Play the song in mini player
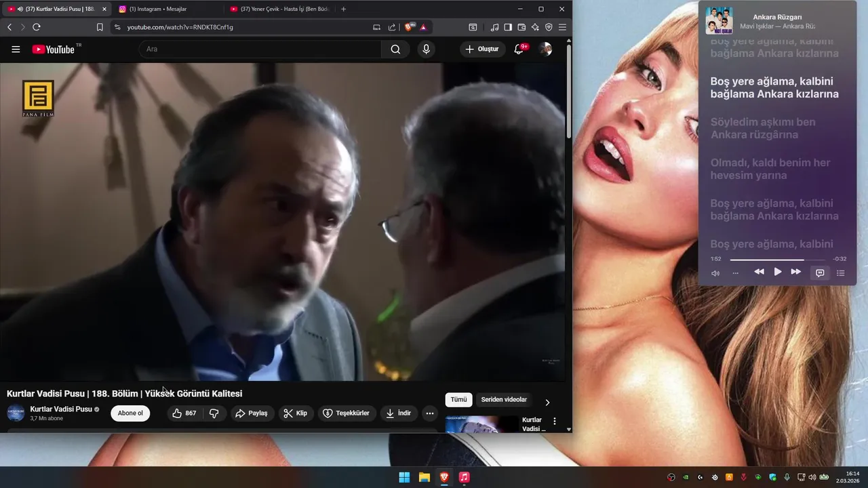 coord(778,272)
